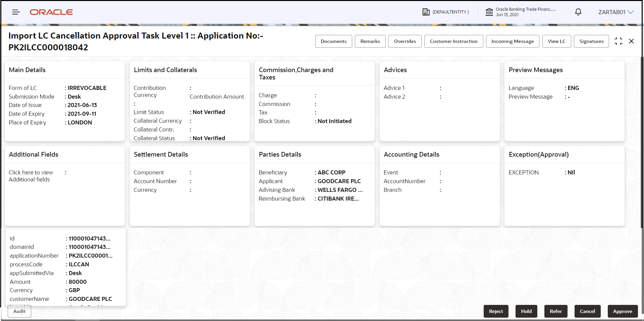Open the Documents panel
Image resolution: width=644 pixels, height=321 pixels.
333,41
